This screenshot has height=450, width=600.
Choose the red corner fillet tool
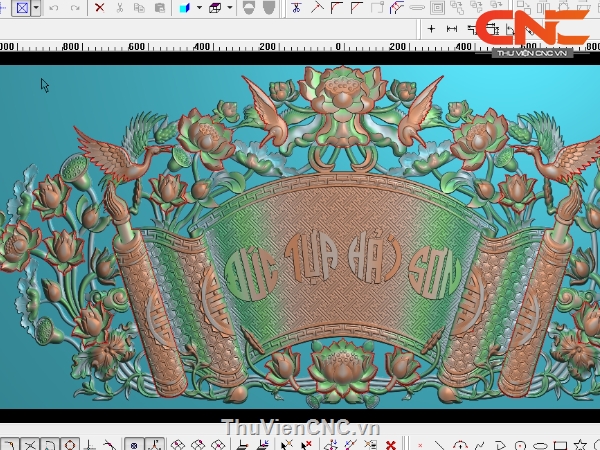tap(337, 8)
